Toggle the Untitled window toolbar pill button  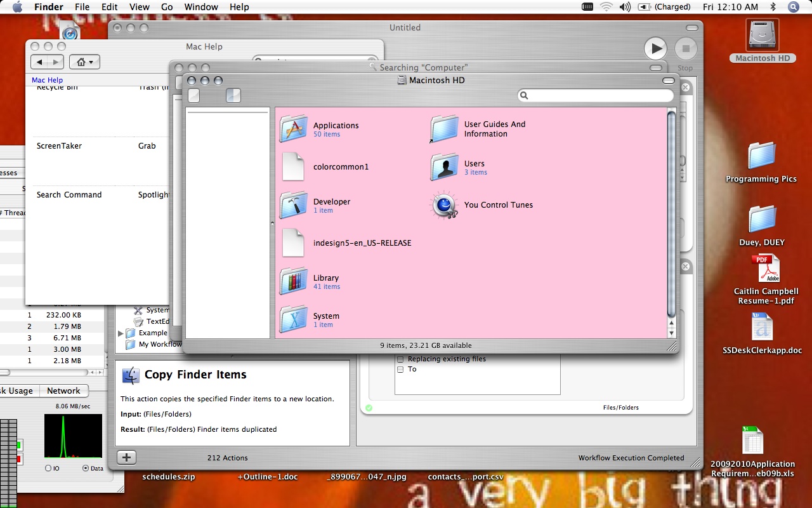coord(692,28)
